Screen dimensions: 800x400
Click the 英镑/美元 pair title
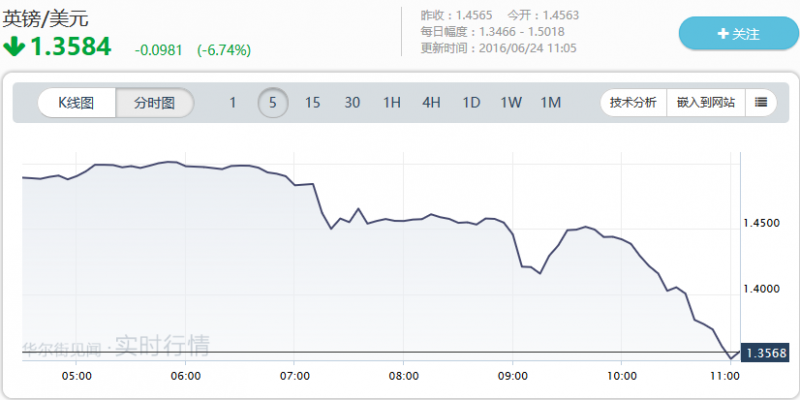tap(46, 17)
